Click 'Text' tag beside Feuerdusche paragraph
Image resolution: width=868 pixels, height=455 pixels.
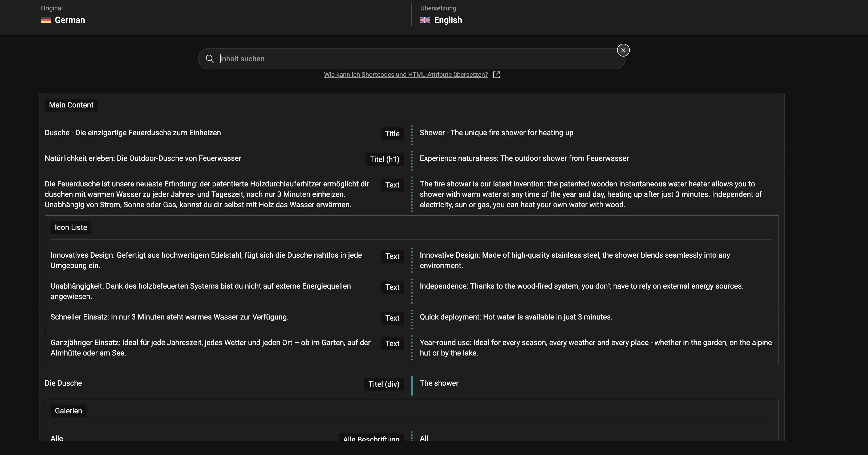[x=392, y=185]
